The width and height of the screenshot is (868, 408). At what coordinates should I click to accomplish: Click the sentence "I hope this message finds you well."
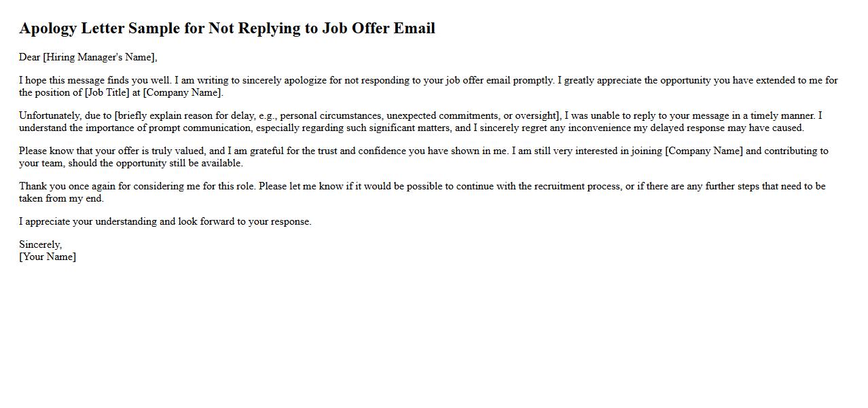point(95,80)
